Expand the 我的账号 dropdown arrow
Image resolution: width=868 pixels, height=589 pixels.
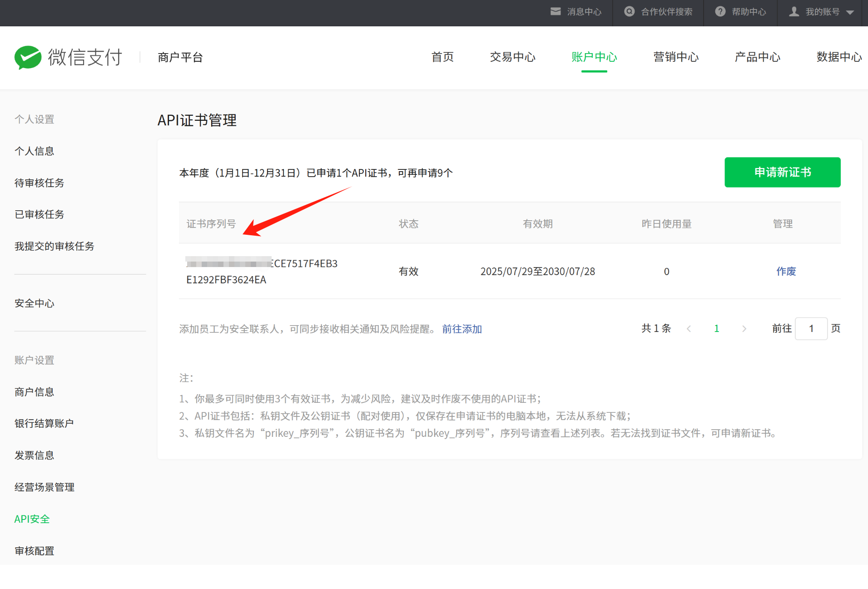pos(850,12)
